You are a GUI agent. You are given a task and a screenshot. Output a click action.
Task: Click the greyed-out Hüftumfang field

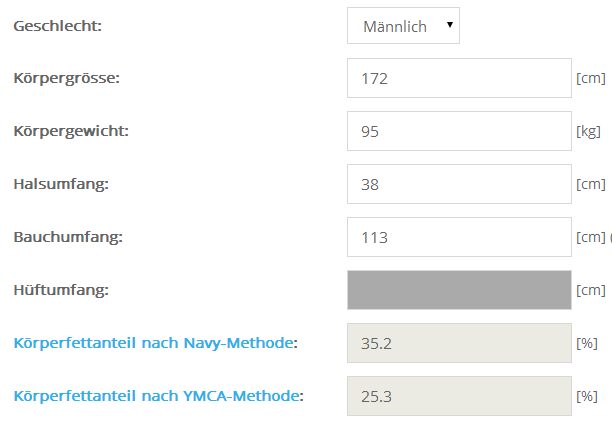pyautogui.click(x=459, y=290)
